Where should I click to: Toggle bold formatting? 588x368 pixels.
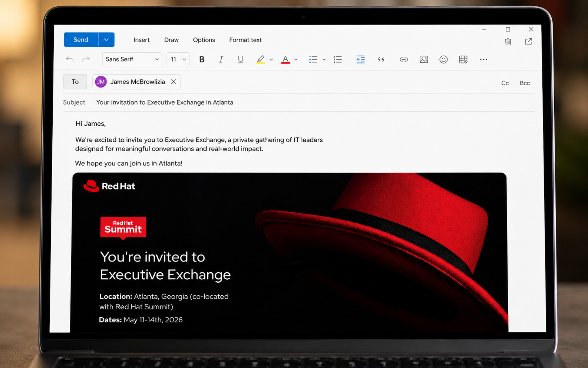coord(202,59)
